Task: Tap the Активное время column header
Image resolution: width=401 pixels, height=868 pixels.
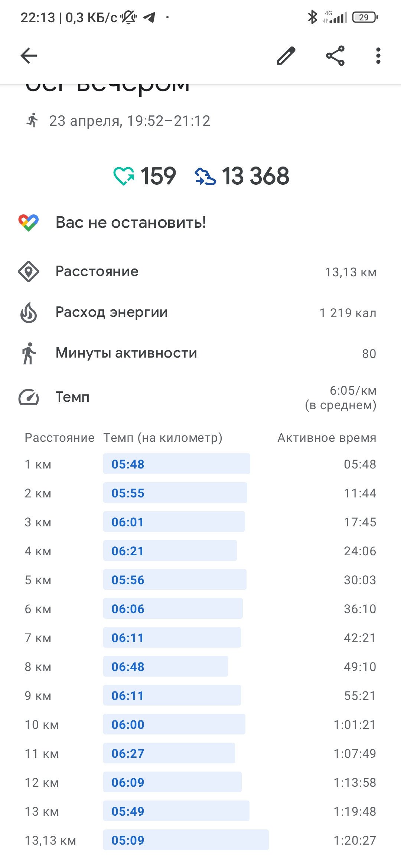Action: tap(327, 438)
